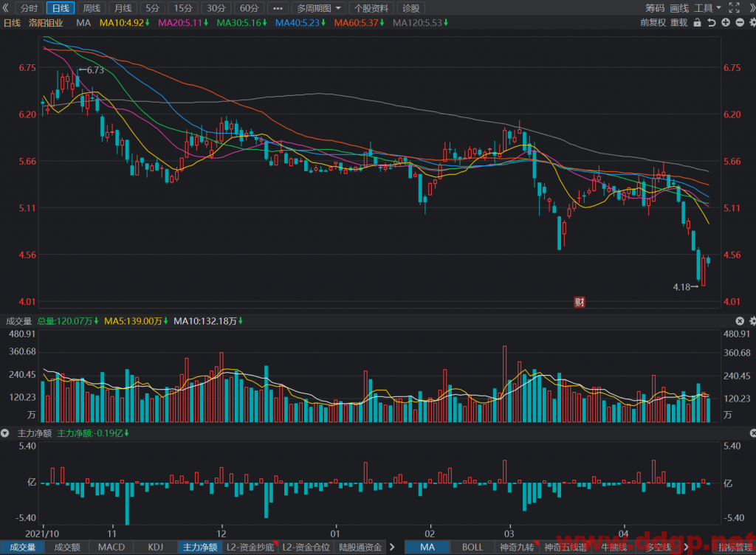Click the red 财 marker on the chart
756x555 pixels.
579,302
